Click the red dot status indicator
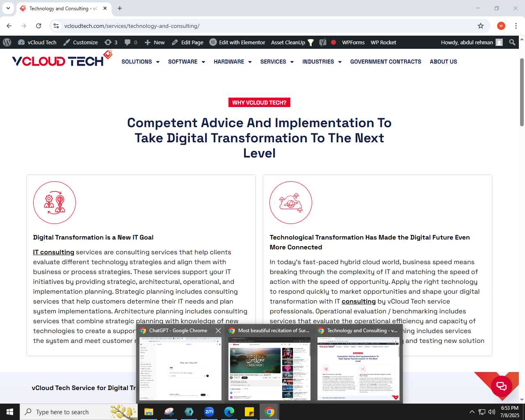This screenshot has height=420, width=525. coord(333,42)
